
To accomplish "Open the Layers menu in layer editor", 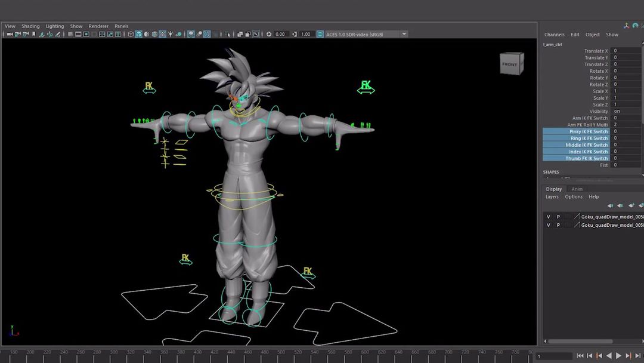I will [552, 197].
